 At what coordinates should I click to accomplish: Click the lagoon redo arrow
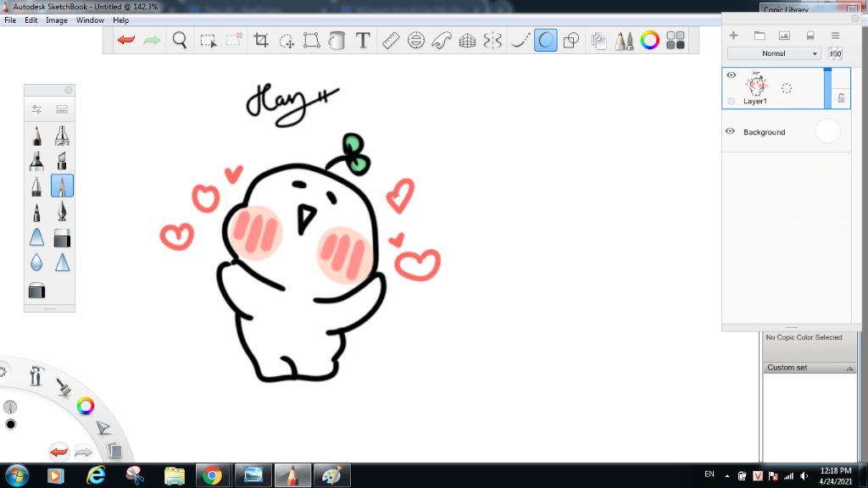click(x=83, y=452)
